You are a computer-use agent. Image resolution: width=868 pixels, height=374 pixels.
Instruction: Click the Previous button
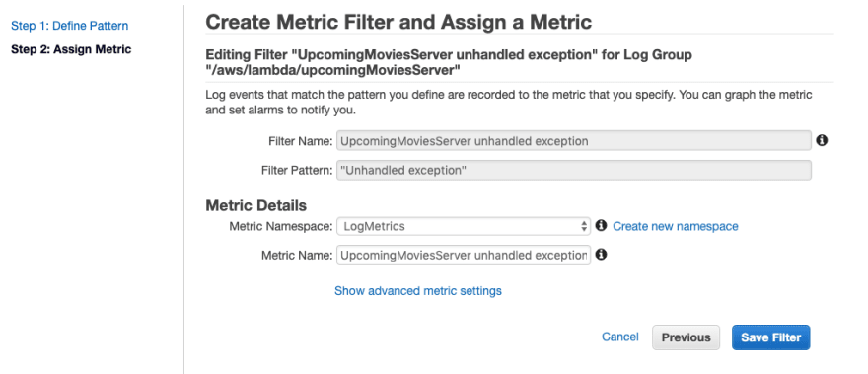[x=686, y=337]
